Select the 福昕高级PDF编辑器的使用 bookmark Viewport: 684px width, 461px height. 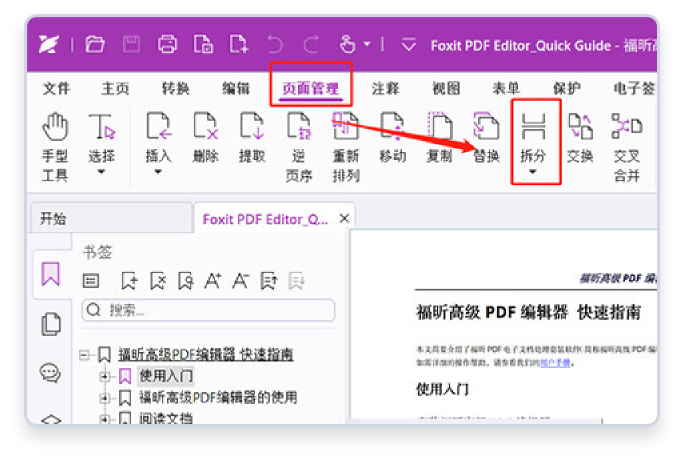point(218,397)
